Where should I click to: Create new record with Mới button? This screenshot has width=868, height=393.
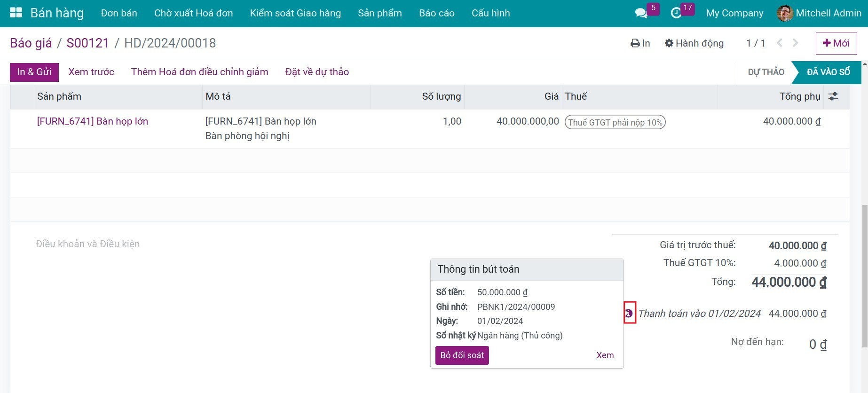(x=836, y=43)
